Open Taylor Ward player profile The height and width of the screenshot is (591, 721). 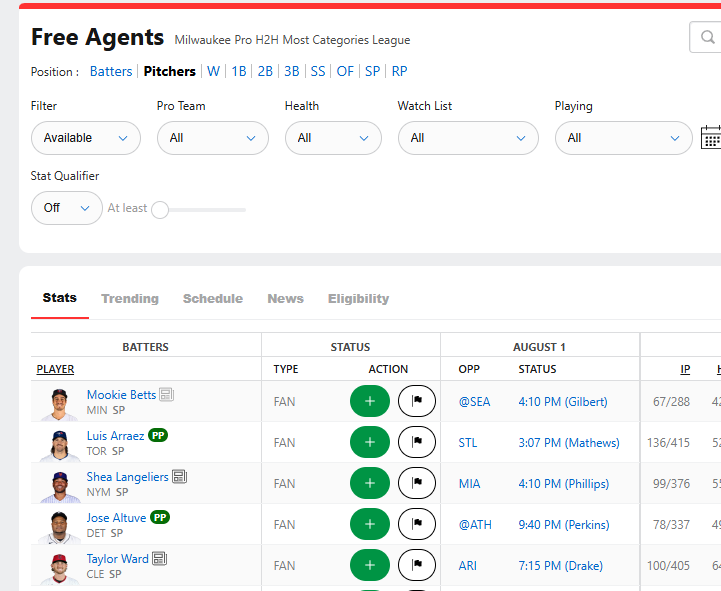coord(118,558)
